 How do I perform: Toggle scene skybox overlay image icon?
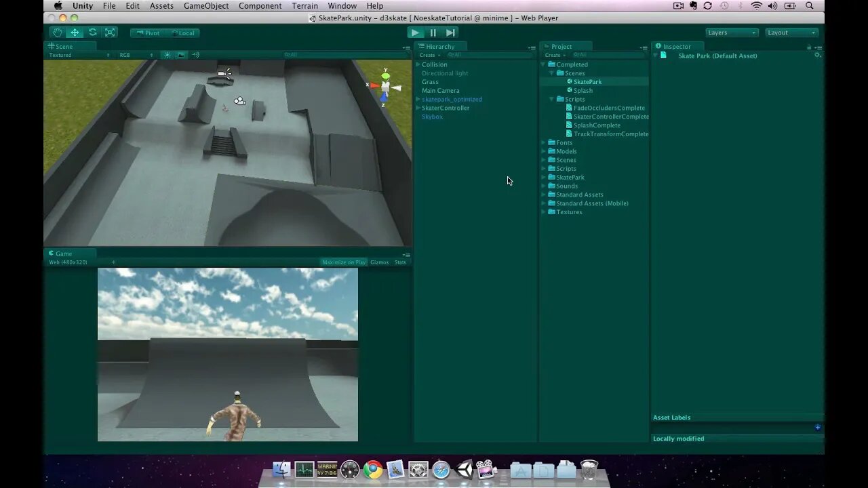[x=181, y=55]
